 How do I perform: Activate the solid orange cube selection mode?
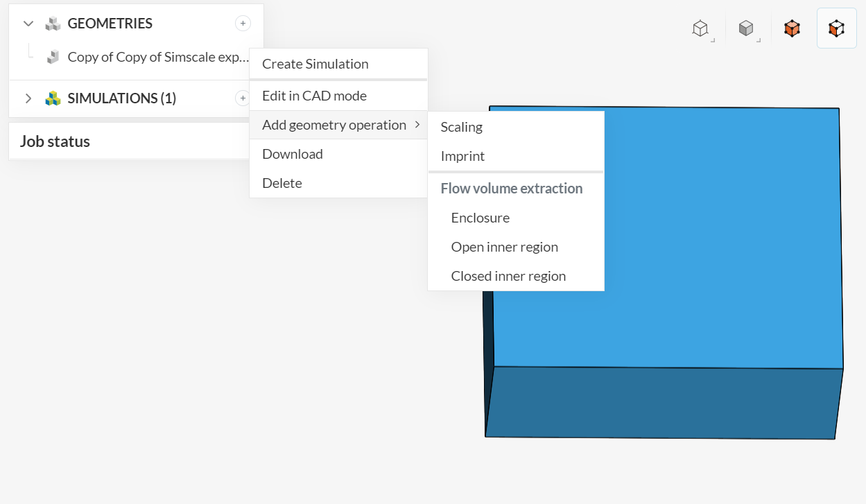[792, 28]
